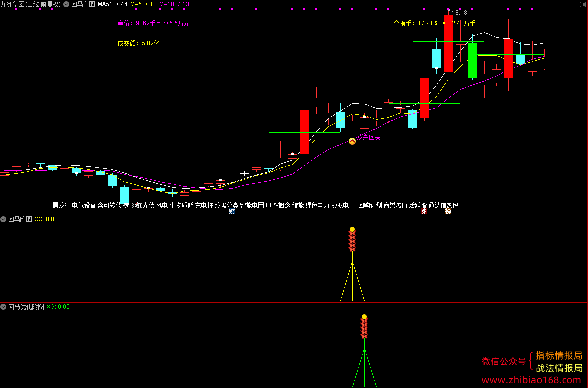
Task: Click the 财 event marker below the chart
Action: coord(232,211)
